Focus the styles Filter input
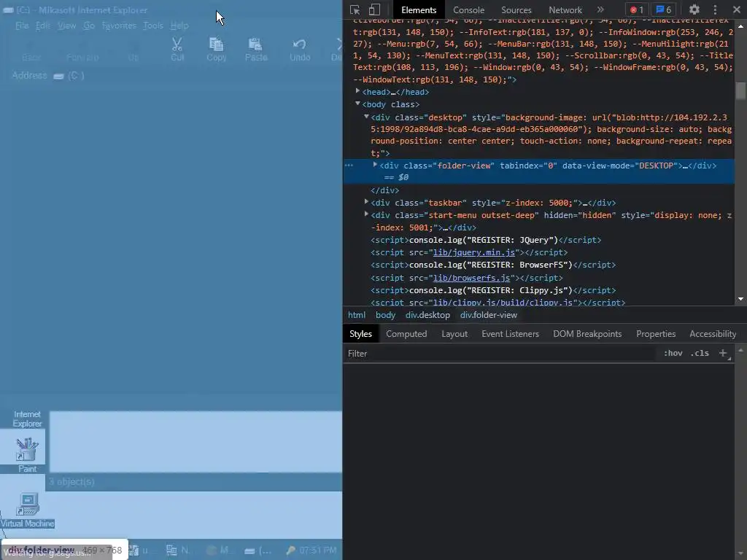 500,354
